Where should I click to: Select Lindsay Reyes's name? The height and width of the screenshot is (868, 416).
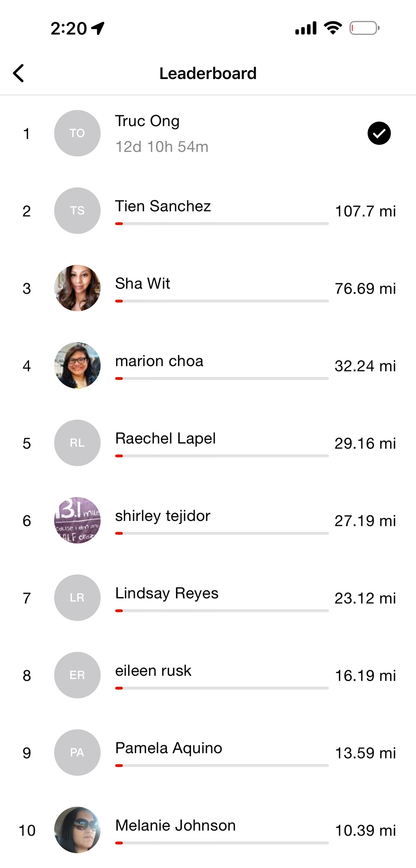coord(167,593)
